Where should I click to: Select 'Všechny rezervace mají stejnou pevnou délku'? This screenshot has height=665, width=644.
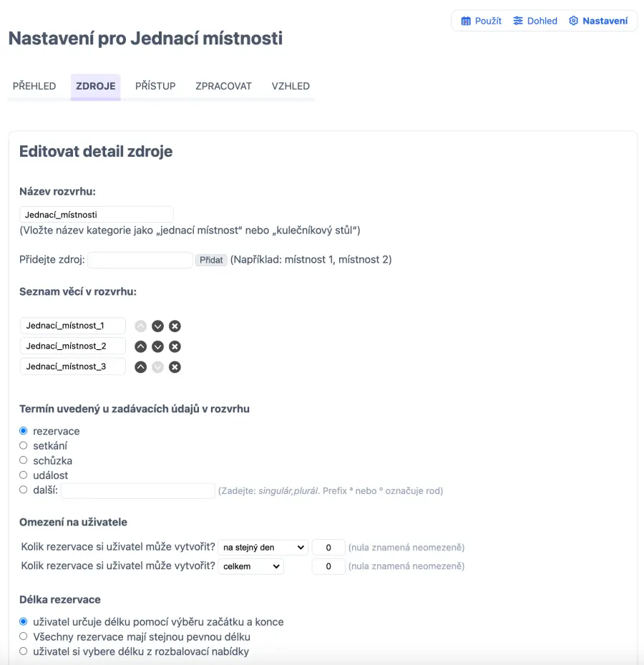tap(24, 636)
